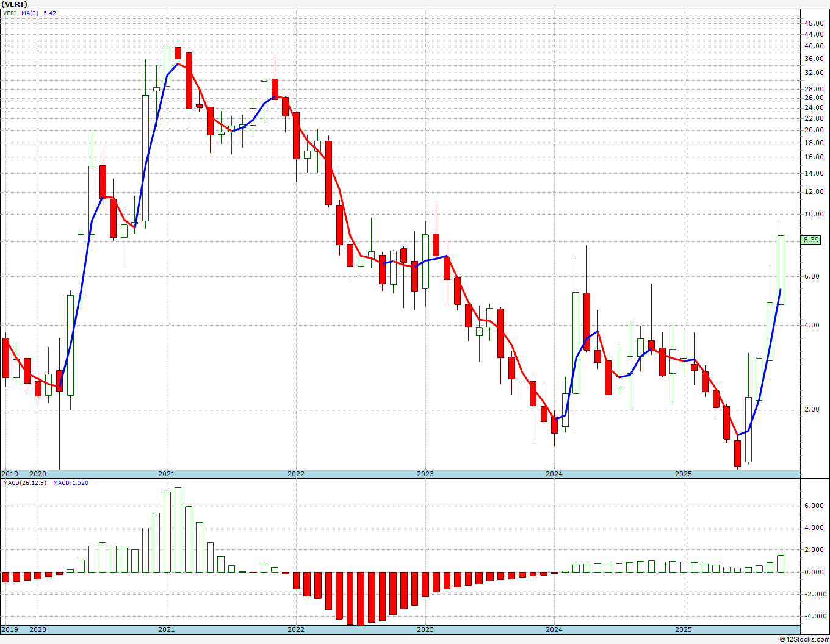
Task: Click the 2023 year marker on price chart axis
Action: (425, 474)
